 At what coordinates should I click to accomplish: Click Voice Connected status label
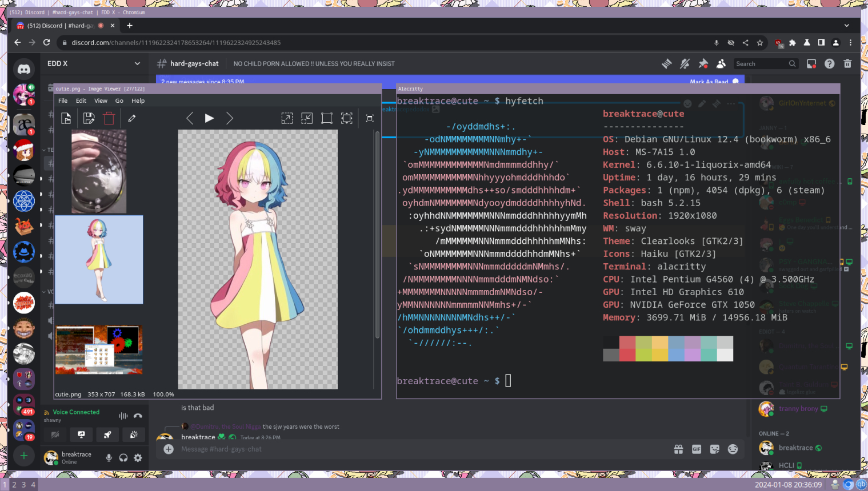pos(76,412)
